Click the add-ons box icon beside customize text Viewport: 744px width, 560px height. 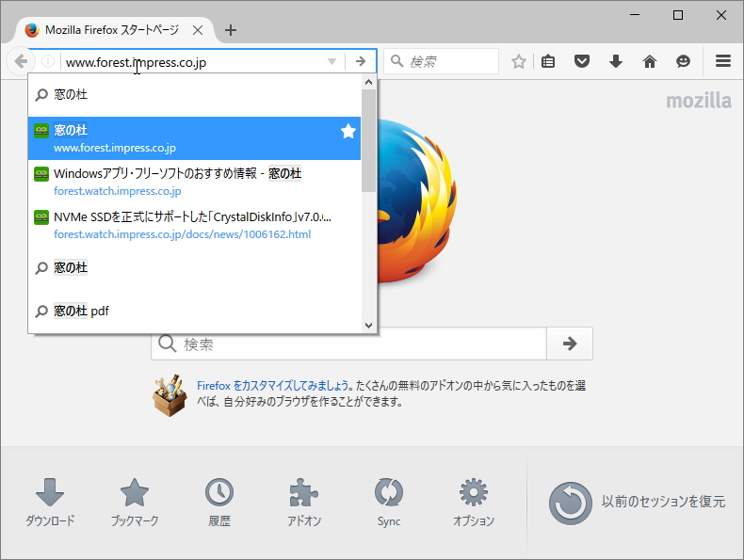[x=170, y=395]
